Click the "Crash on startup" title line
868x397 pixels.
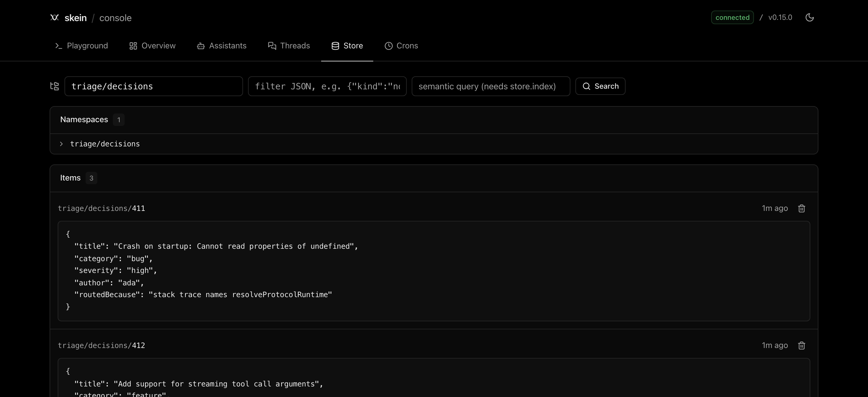click(x=216, y=246)
